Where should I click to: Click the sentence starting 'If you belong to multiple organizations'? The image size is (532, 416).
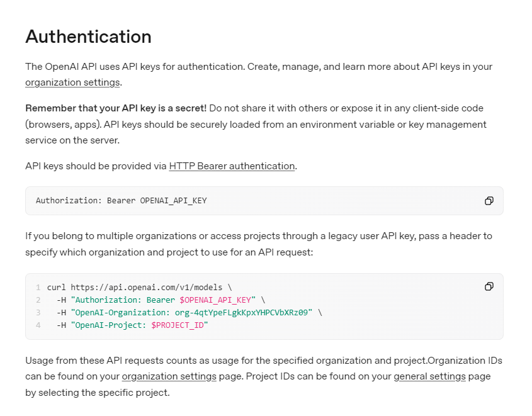tap(259, 244)
